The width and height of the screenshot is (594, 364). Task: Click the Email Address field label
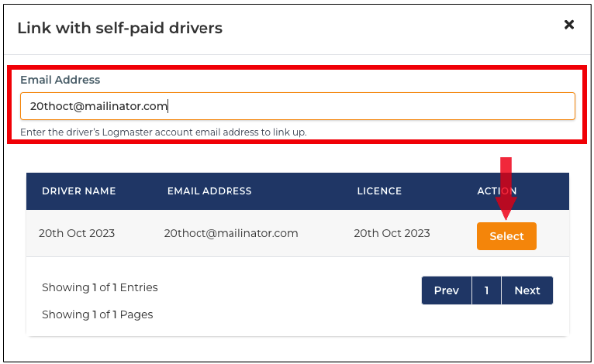click(60, 80)
